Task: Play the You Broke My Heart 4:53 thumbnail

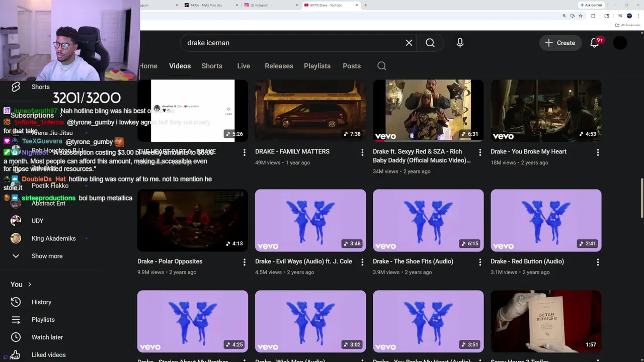Action: pyautogui.click(x=546, y=110)
